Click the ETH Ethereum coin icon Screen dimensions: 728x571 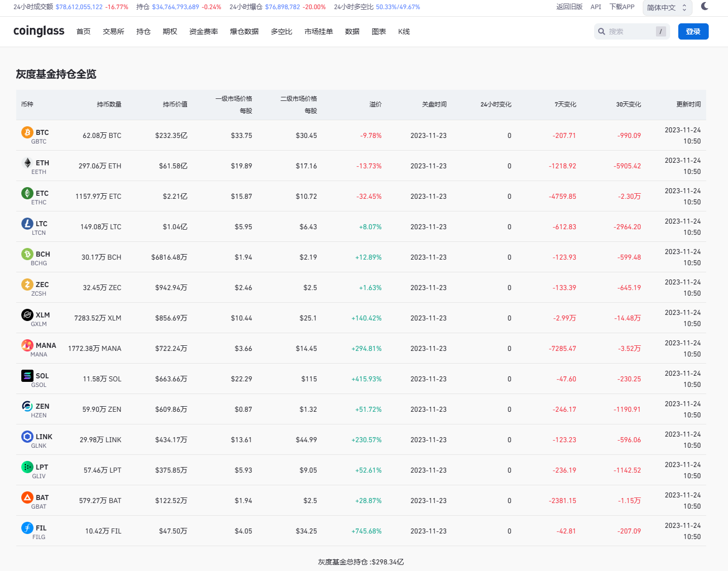point(27,163)
